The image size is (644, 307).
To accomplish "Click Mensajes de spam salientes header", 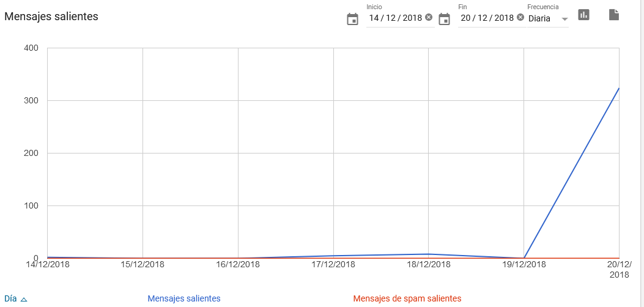I will click(407, 298).
